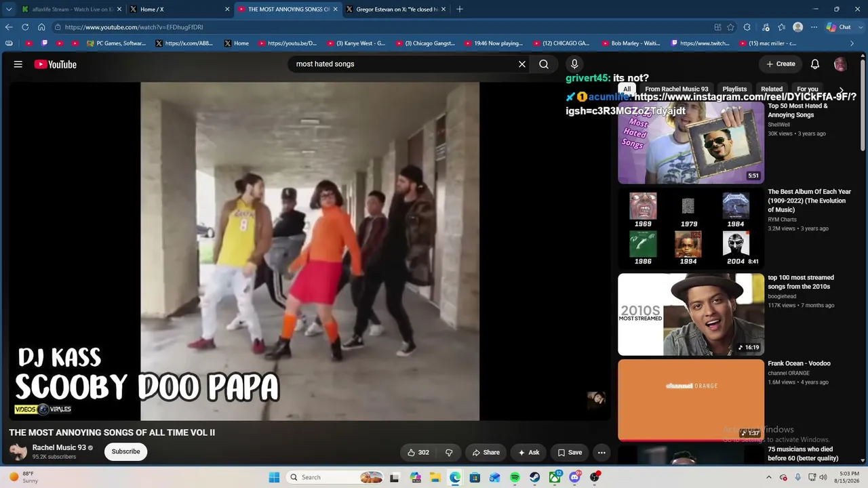Close the Gregor Estevan on X tab

[443, 9]
